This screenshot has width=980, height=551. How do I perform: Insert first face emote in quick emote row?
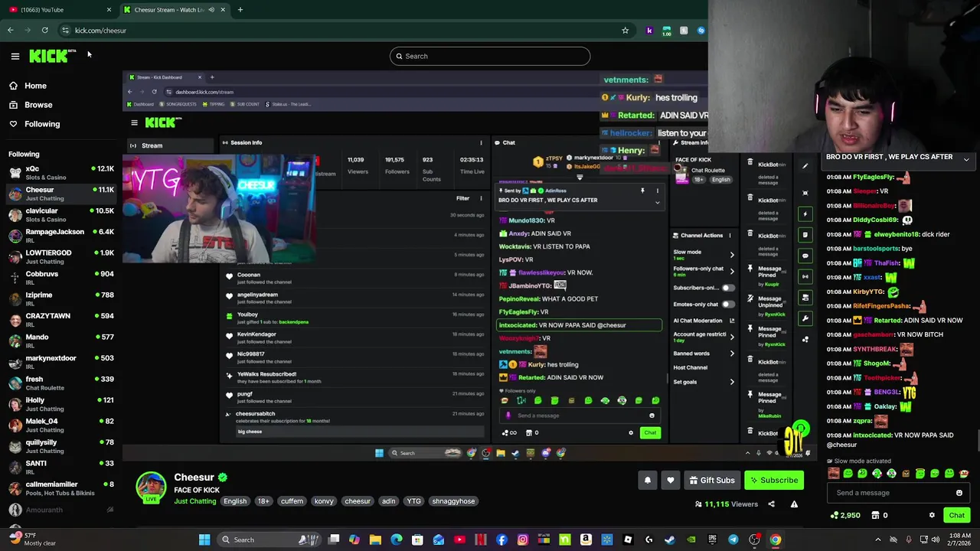(834, 474)
